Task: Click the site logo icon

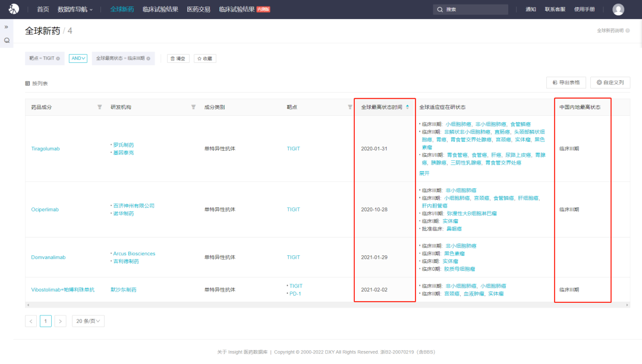Action: 14,9
